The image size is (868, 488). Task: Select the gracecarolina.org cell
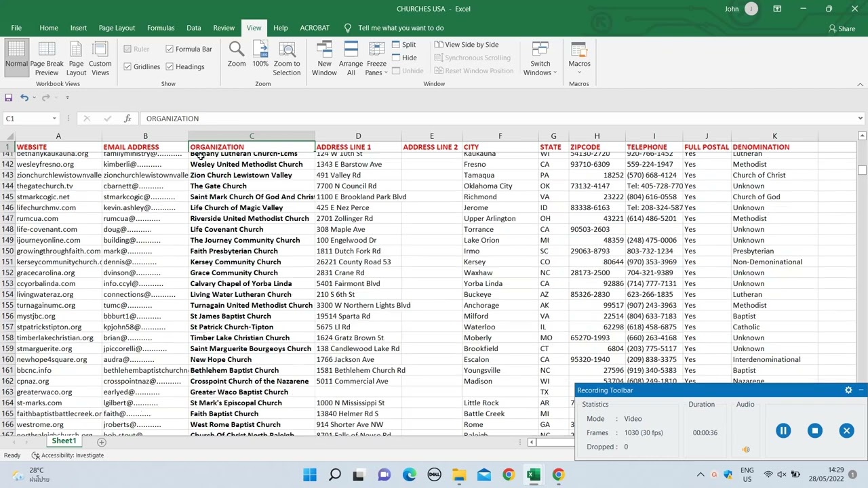[x=58, y=272]
